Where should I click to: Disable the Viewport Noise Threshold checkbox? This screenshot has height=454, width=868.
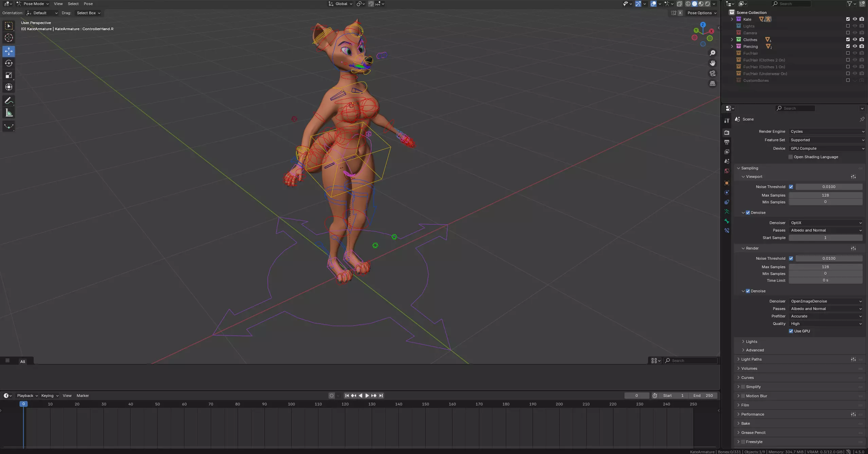[x=791, y=187]
